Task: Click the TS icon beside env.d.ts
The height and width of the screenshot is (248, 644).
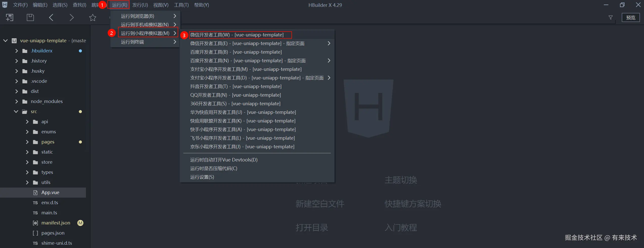Action: coord(35,203)
